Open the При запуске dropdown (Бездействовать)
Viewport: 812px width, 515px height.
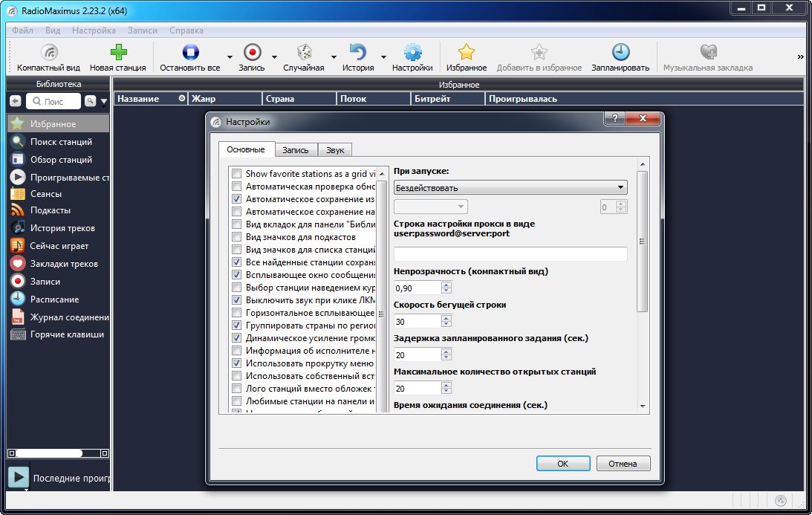coord(510,187)
